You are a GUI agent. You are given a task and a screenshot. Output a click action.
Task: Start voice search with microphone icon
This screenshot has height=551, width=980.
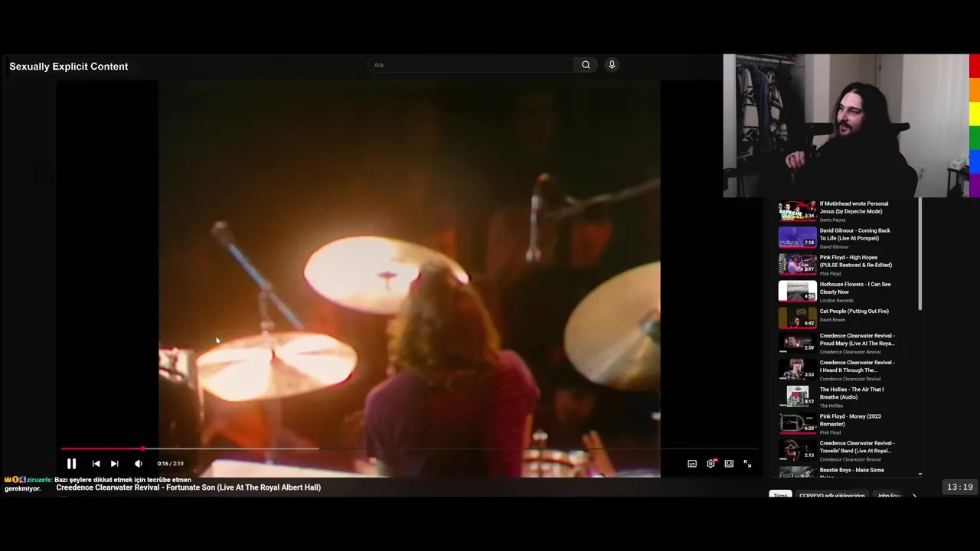[x=612, y=65]
